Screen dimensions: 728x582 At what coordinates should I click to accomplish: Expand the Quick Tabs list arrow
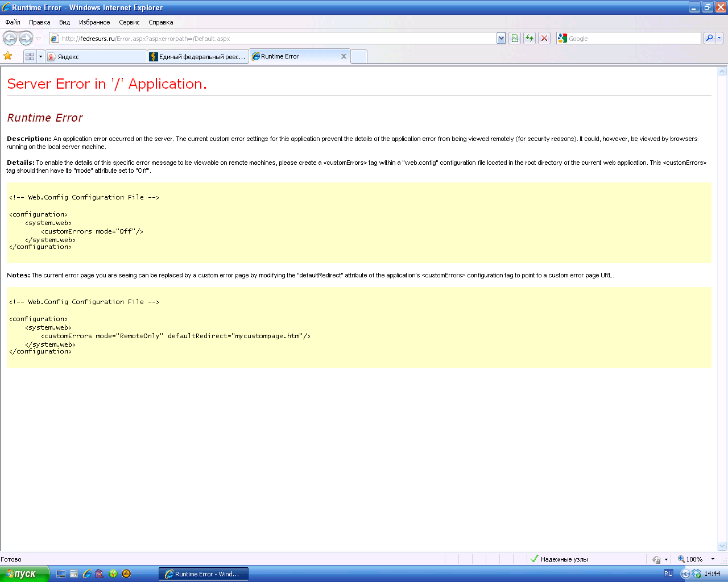point(40,56)
